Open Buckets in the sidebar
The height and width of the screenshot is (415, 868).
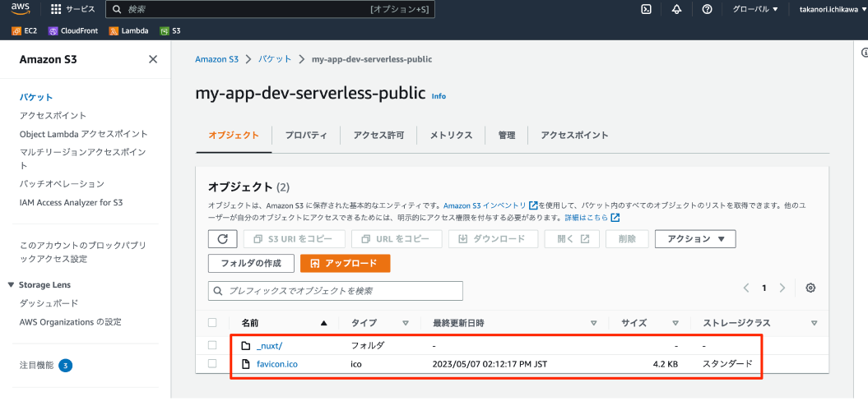(x=36, y=97)
